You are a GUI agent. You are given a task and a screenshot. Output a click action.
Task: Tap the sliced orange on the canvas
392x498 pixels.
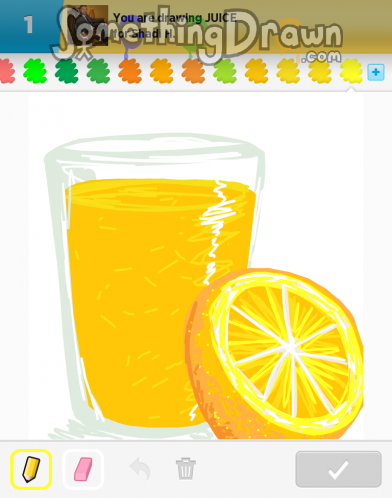pos(274,354)
